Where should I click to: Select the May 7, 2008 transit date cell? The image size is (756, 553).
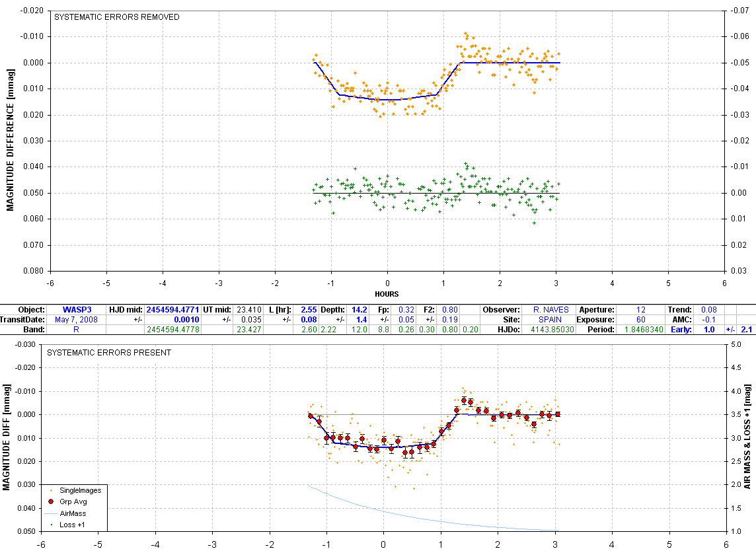tap(74, 319)
